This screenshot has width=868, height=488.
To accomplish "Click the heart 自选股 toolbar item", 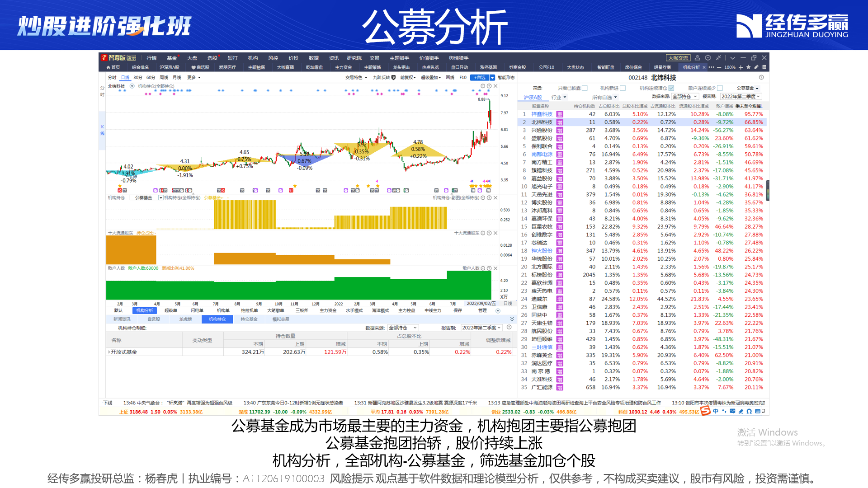I will (200, 67).
